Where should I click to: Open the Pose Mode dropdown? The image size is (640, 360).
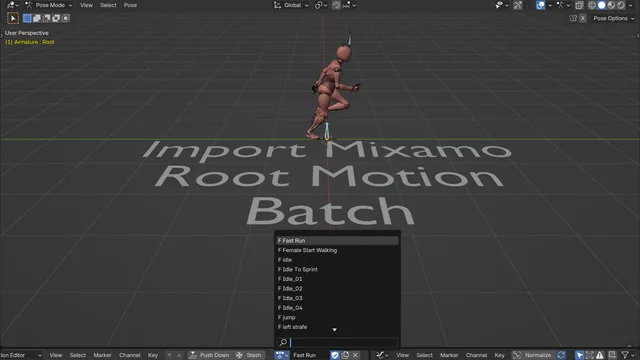[49, 5]
